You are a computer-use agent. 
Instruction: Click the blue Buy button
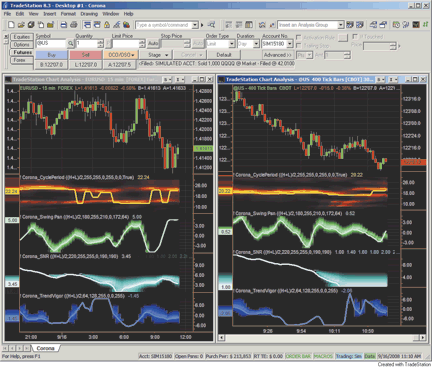pyautogui.click(x=51, y=55)
